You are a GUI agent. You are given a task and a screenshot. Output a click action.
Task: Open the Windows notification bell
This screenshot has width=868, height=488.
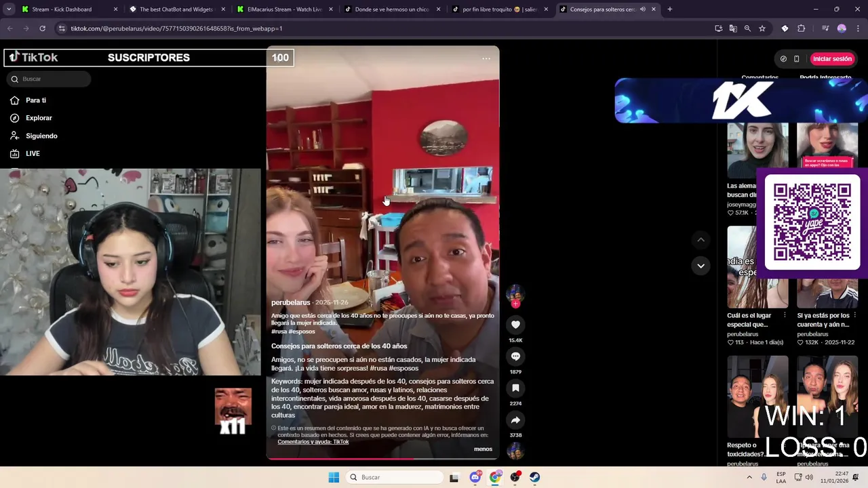point(856,477)
